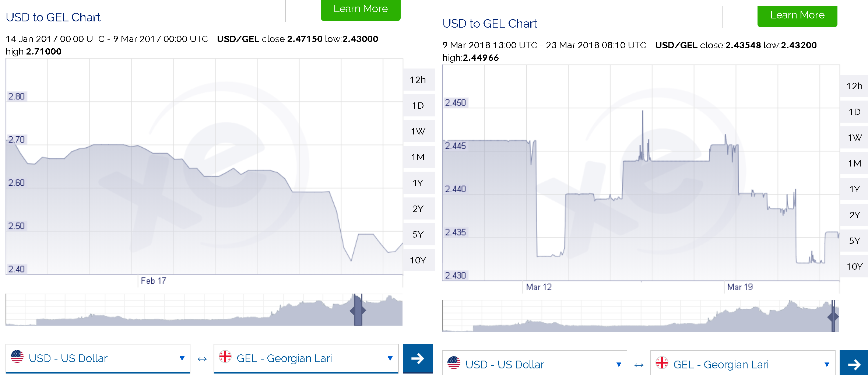The height and width of the screenshot is (375, 868).
Task: Swap currencies using left chart's double-arrow icon
Action: click(x=202, y=359)
